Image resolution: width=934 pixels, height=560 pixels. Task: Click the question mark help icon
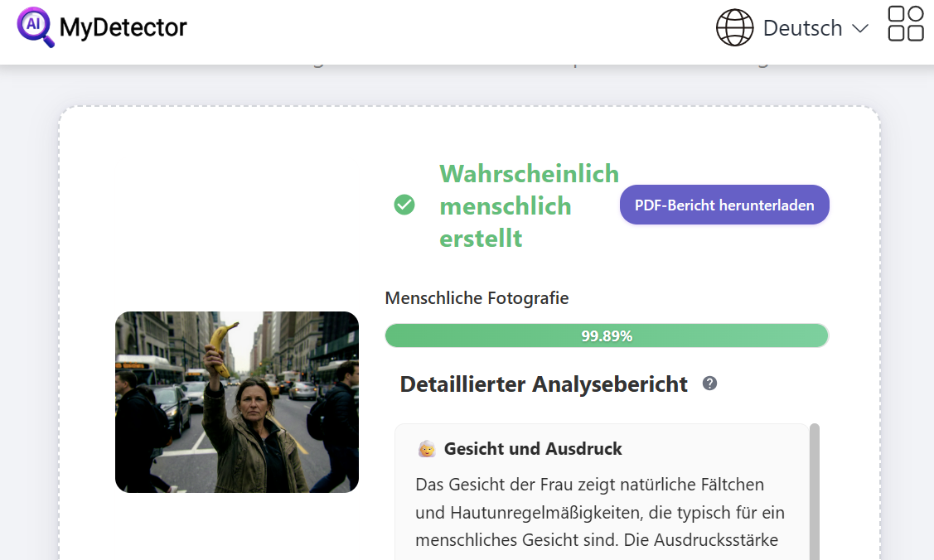pyautogui.click(x=709, y=384)
